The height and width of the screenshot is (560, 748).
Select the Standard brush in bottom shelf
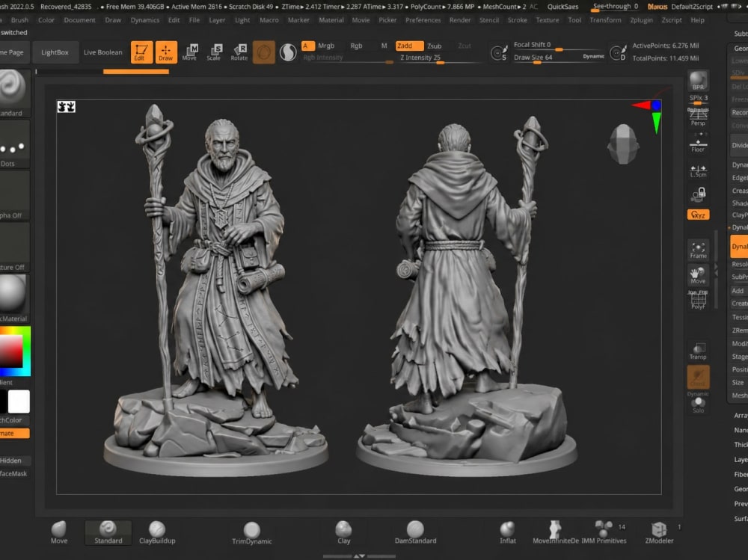tap(108, 533)
